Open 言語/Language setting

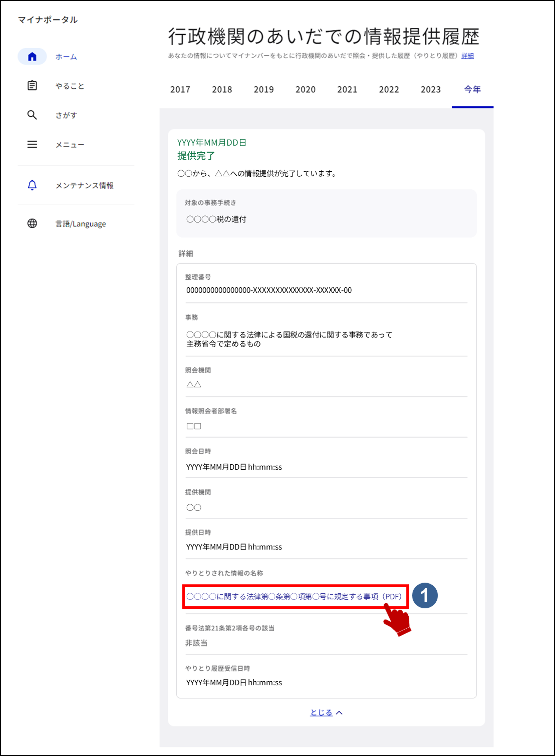(81, 224)
